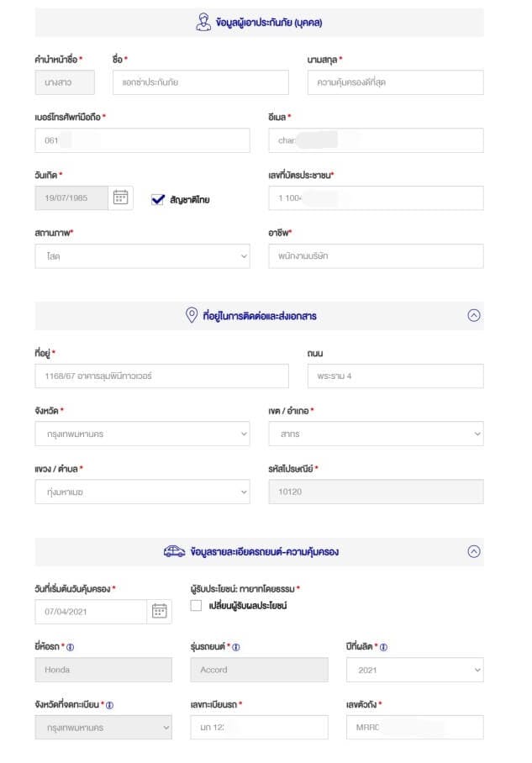Open the แขวง / ตำบล dropdown showing ทุ่งมหาเมฆ

(x=142, y=492)
